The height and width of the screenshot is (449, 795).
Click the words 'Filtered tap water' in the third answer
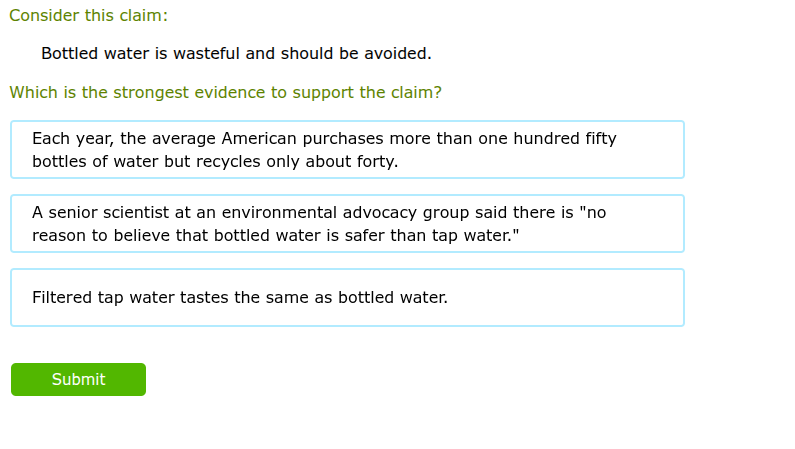pyautogui.click(x=99, y=297)
